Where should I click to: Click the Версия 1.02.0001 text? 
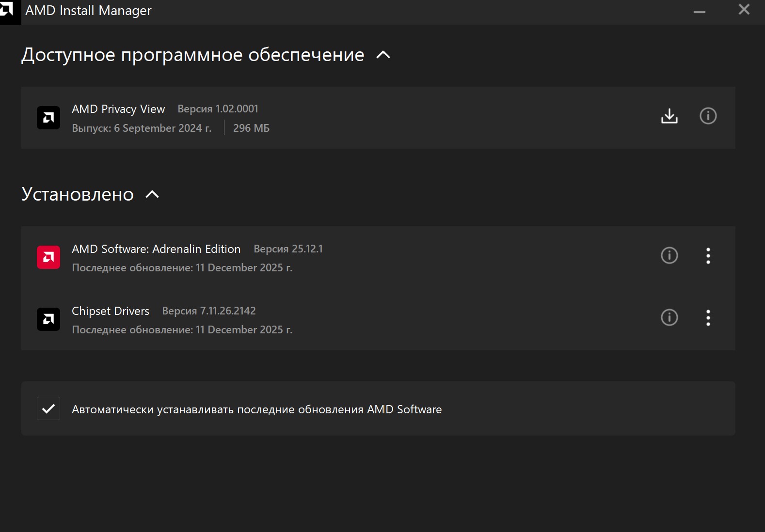coord(218,109)
